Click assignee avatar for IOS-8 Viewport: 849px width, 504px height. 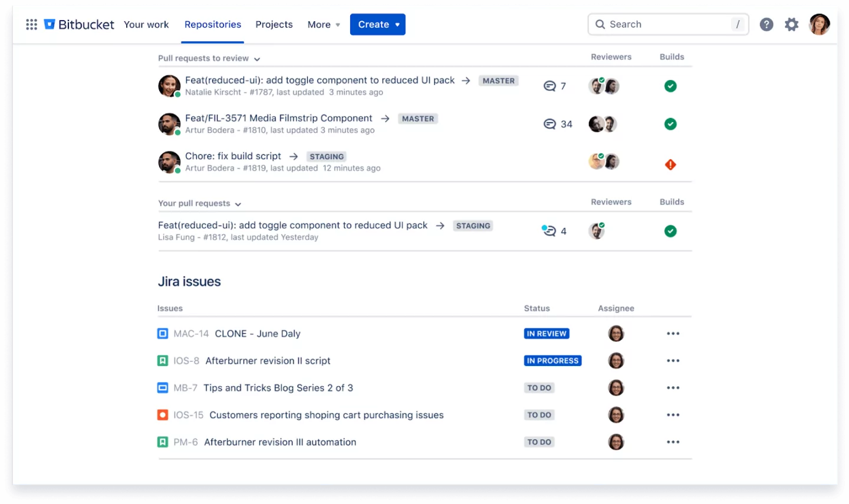click(616, 361)
